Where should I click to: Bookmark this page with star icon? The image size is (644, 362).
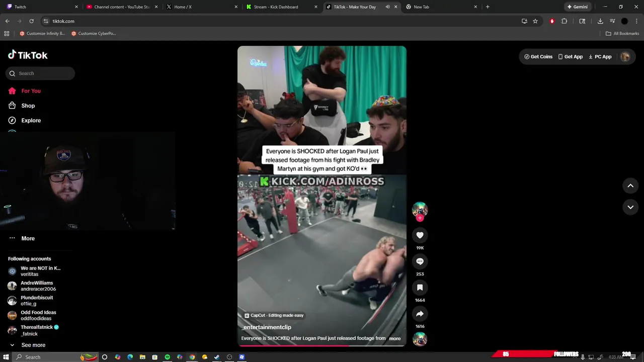[x=535, y=21]
